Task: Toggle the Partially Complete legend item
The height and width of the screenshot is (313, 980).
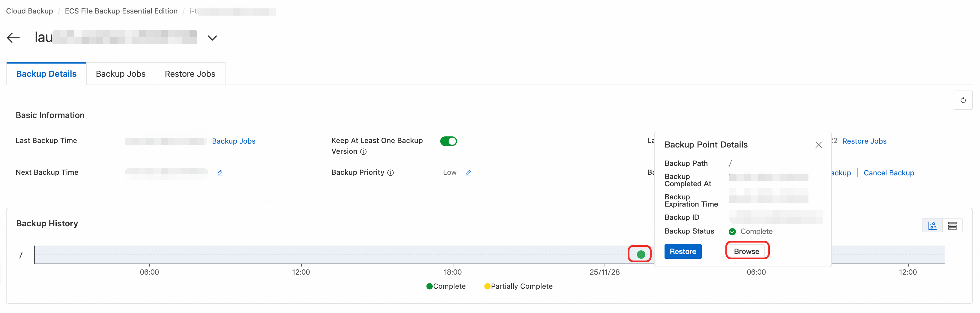Action: coord(518,286)
